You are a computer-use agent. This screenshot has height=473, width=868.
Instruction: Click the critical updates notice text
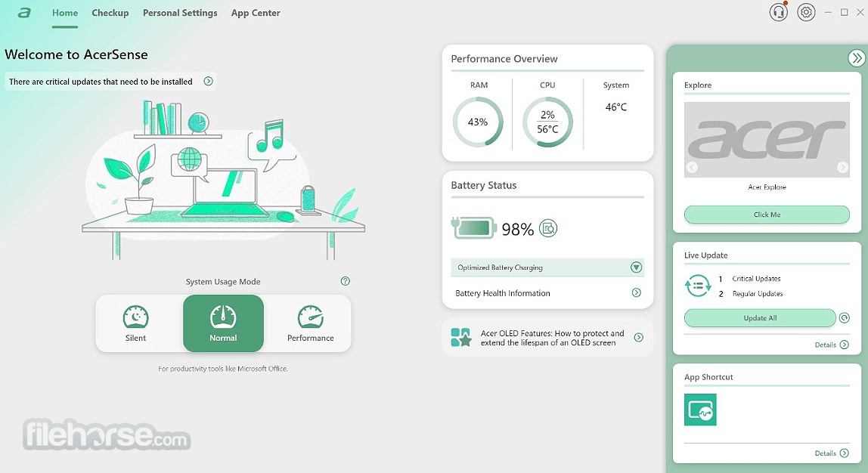coord(101,82)
